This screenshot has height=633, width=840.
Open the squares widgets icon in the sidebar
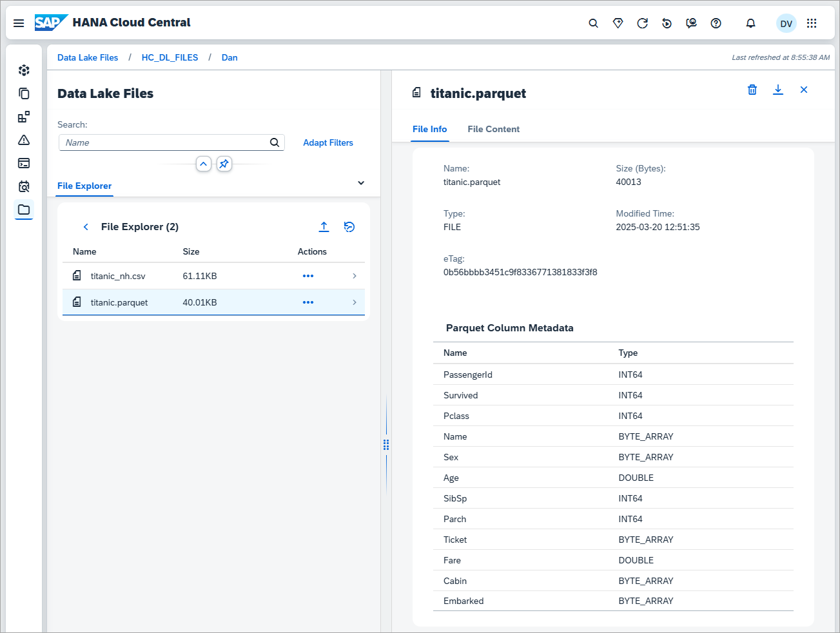(24, 117)
